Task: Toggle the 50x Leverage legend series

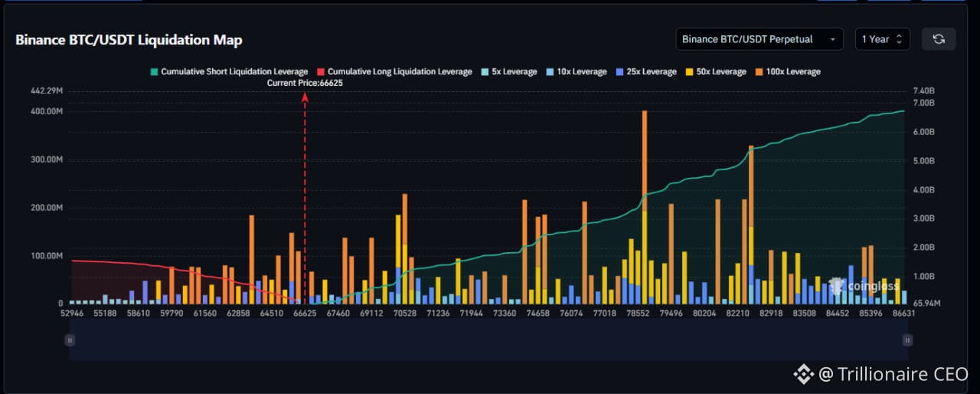Action: (715, 72)
